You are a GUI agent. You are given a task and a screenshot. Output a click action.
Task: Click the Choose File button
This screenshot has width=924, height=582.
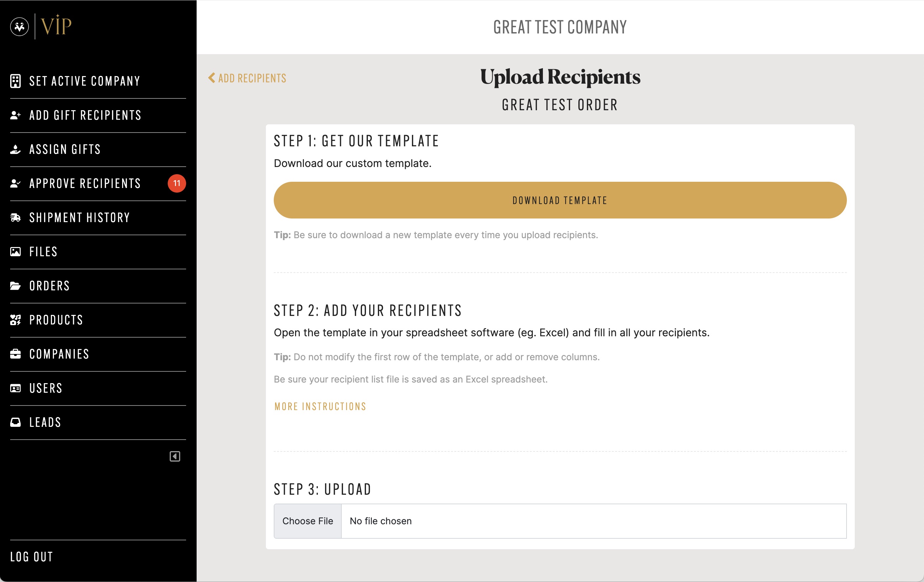tap(308, 521)
